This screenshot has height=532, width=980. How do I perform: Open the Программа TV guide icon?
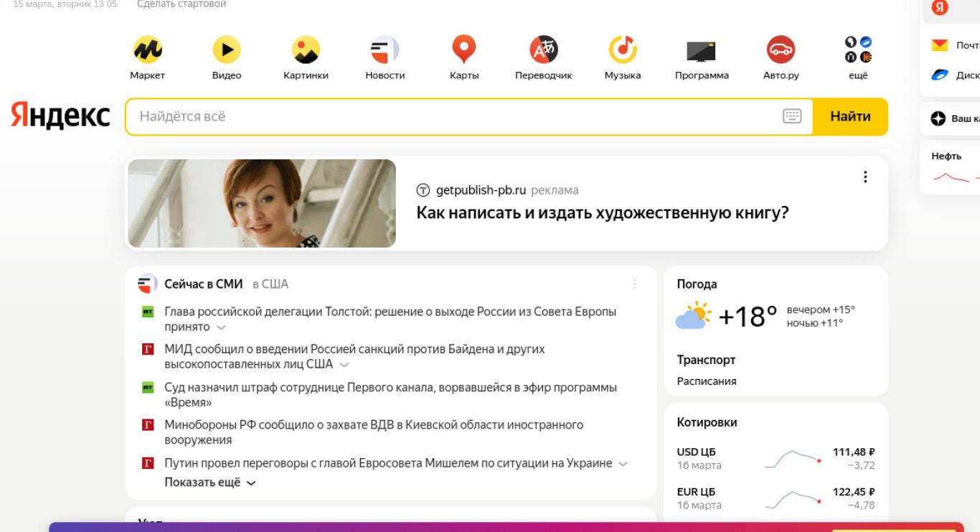(x=702, y=49)
